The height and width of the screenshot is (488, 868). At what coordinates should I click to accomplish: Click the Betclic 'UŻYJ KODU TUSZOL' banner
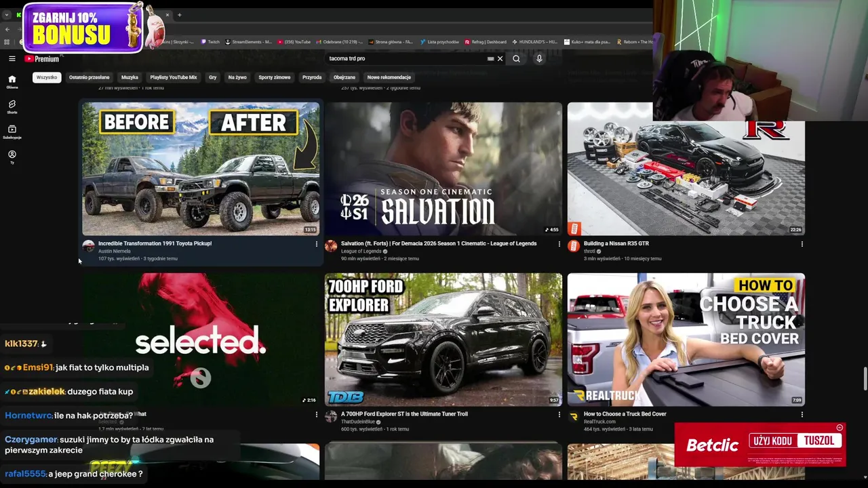click(760, 445)
